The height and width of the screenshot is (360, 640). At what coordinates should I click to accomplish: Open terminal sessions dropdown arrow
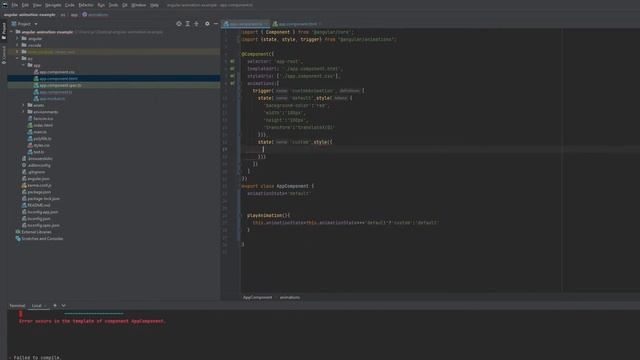63,306
